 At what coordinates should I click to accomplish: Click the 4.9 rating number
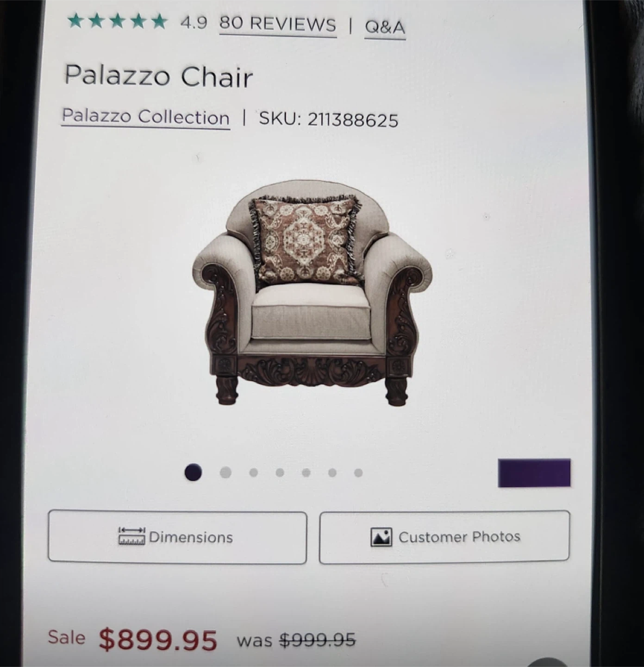click(x=194, y=22)
